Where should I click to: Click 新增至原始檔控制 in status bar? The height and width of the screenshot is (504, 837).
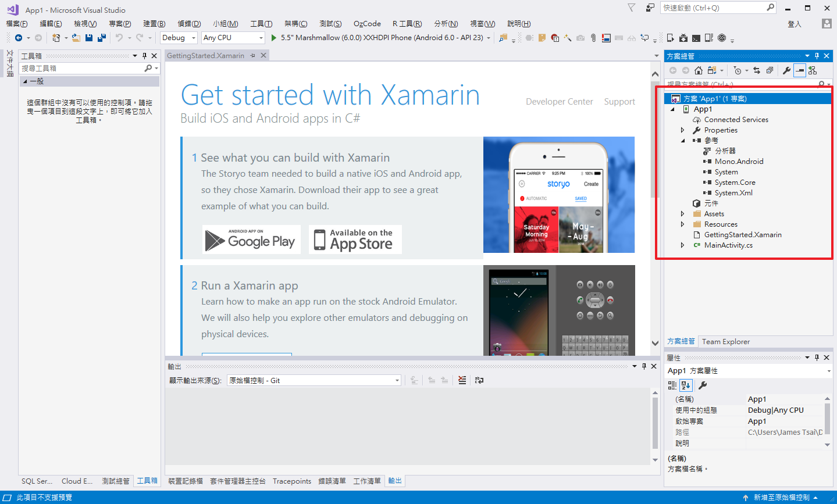(x=781, y=498)
